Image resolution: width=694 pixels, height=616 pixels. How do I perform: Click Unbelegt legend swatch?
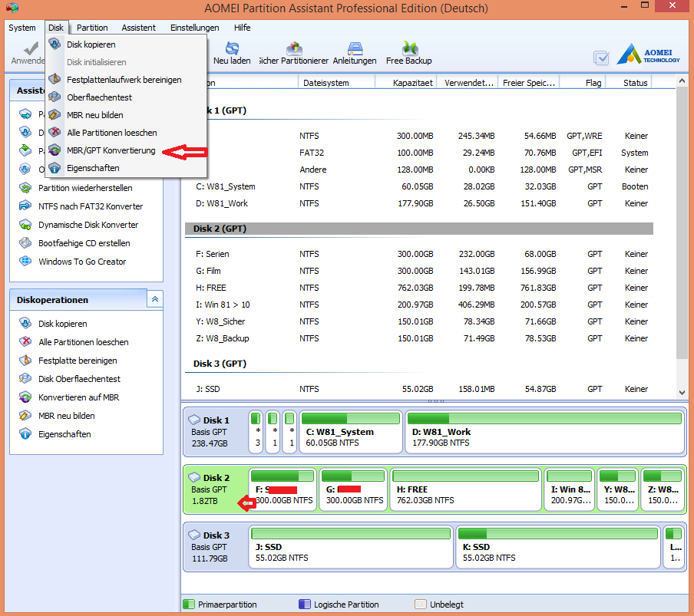pyautogui.click(x=421, y=604)
